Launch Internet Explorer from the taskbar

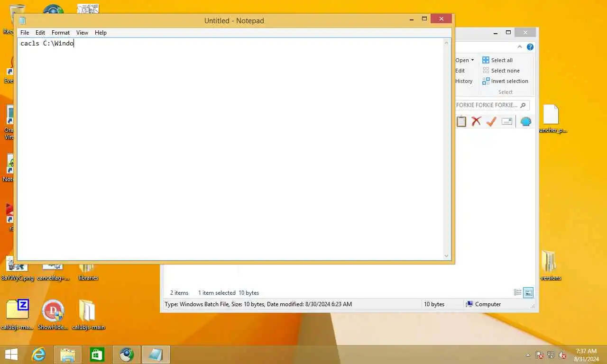point(38,354)
